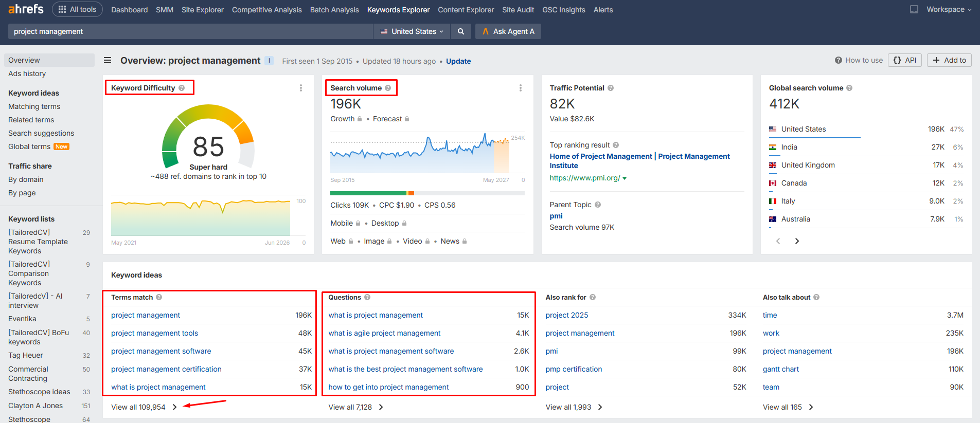Click the Terms match help icon
The image size is (980, 423).
(x=159, y=297)
